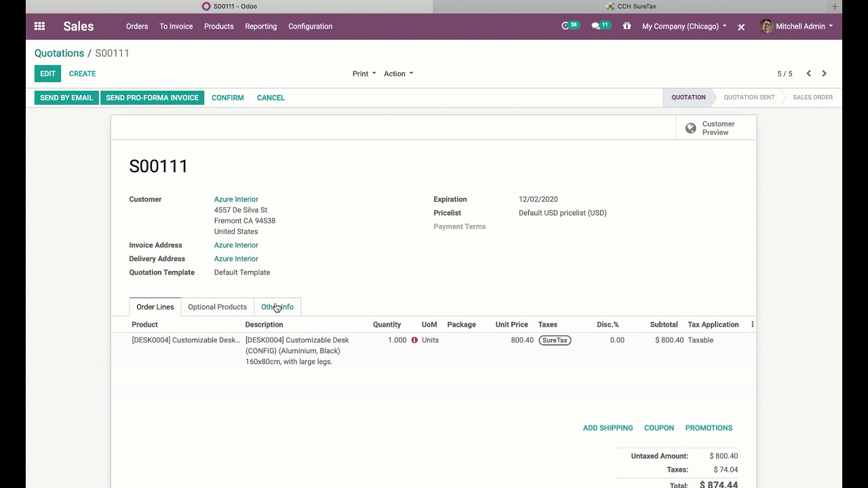The image size is (868, 488).
Task: Select the SALES ORDER status stage
Action: pyautogui.click(x=812, y=98)
